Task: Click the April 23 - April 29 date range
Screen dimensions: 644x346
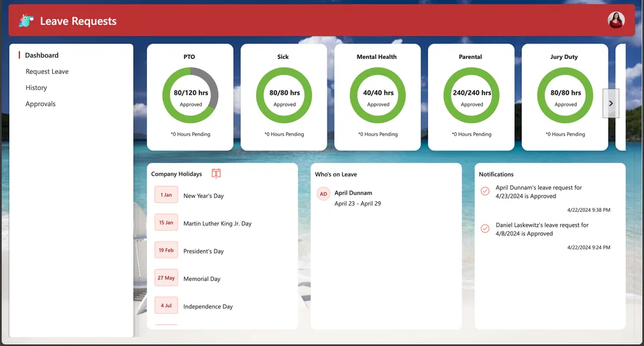Action: point(358,203)
